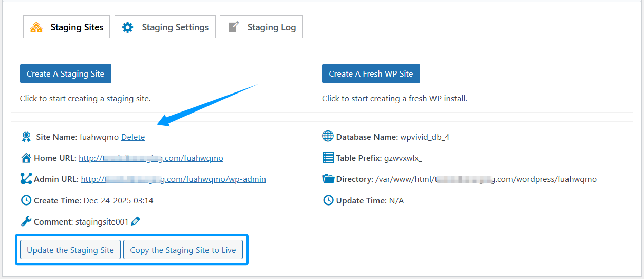
Task: Open the Staging Settings tab
Action: [165, 27]
